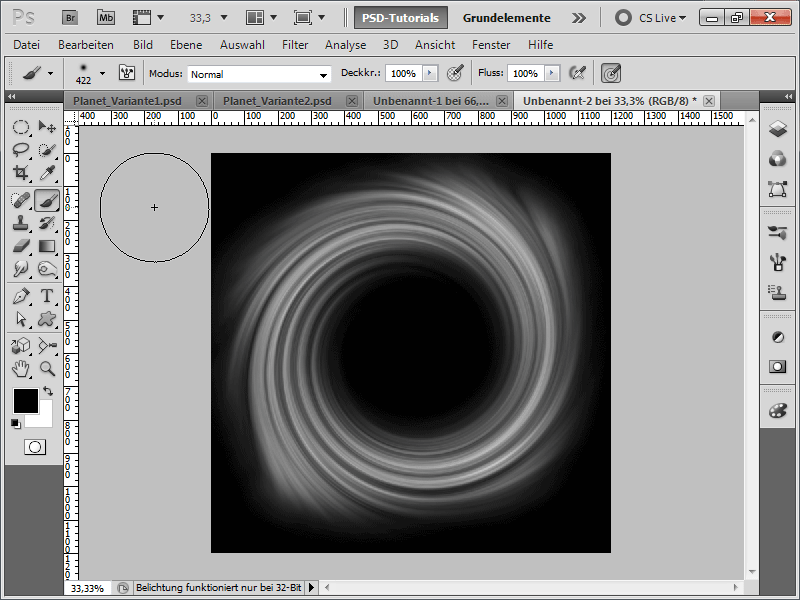
Task: Select the Eraser tool
Action: [20, 246]
